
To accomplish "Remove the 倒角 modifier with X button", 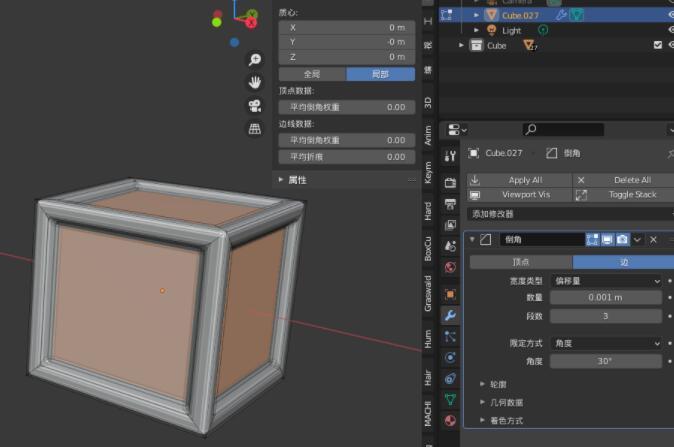I will (653, 239).
